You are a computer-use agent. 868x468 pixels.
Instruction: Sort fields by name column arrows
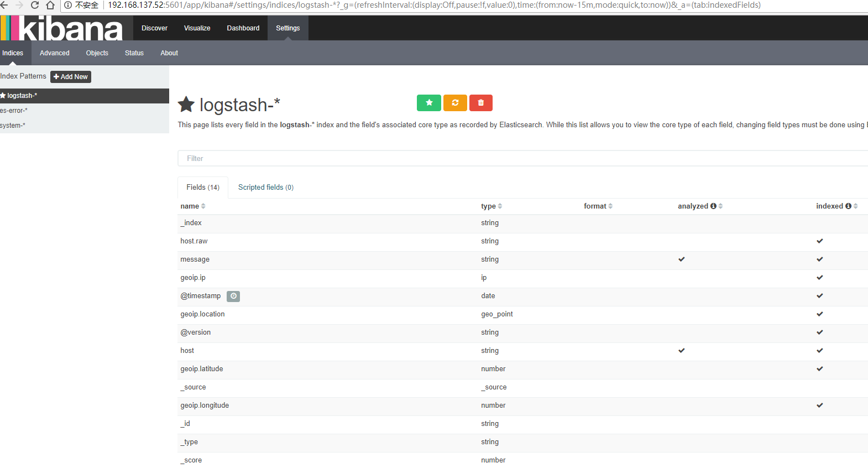203,206
